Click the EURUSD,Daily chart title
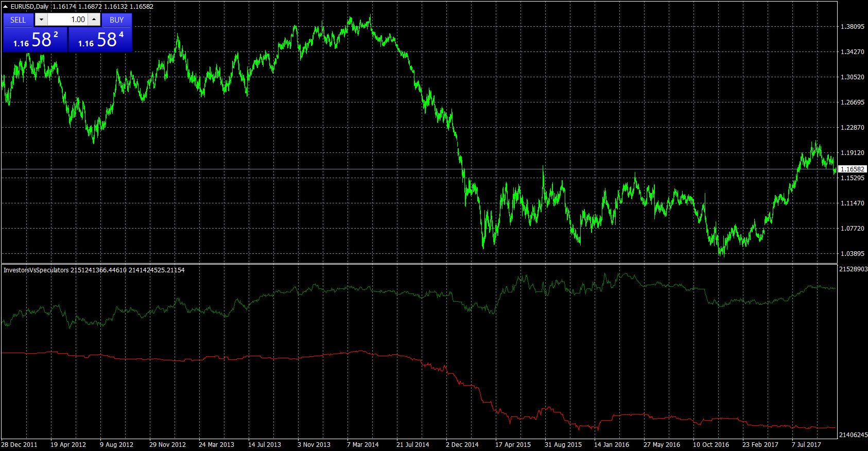 [x=29, y=7]
